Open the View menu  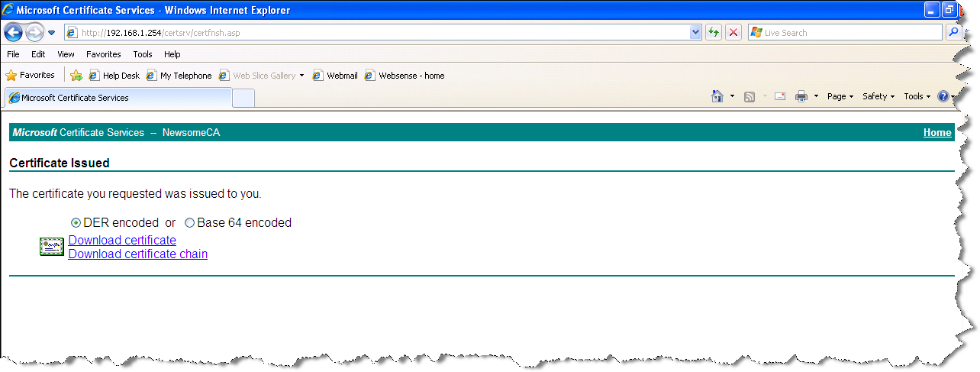point(66,54)
